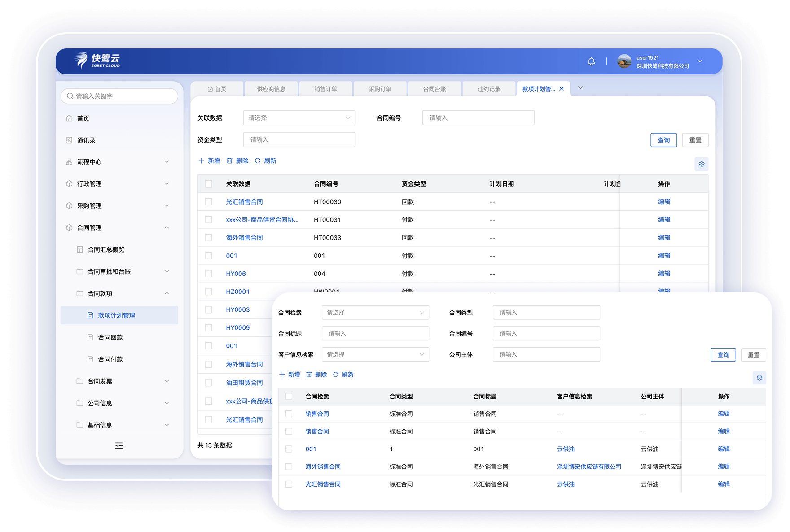Click the 行政管理 cube icon
The width and height of the screenshot is (790, 532).
69,184
